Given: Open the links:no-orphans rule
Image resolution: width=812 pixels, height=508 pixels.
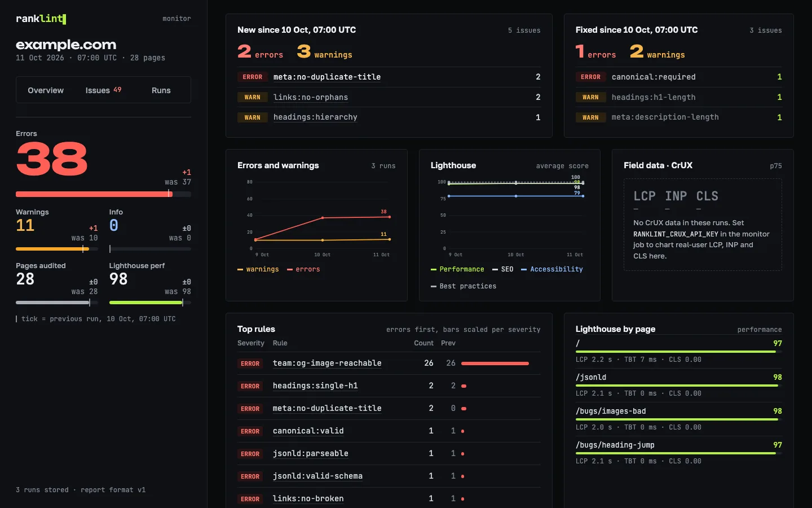Looking at the screenshot, I should point(311,97).
